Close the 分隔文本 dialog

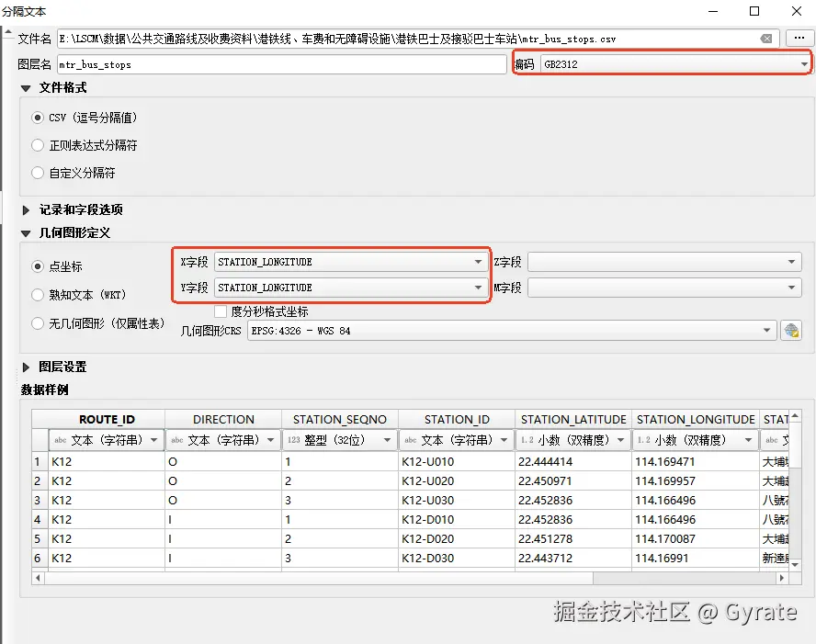(796, 11)
